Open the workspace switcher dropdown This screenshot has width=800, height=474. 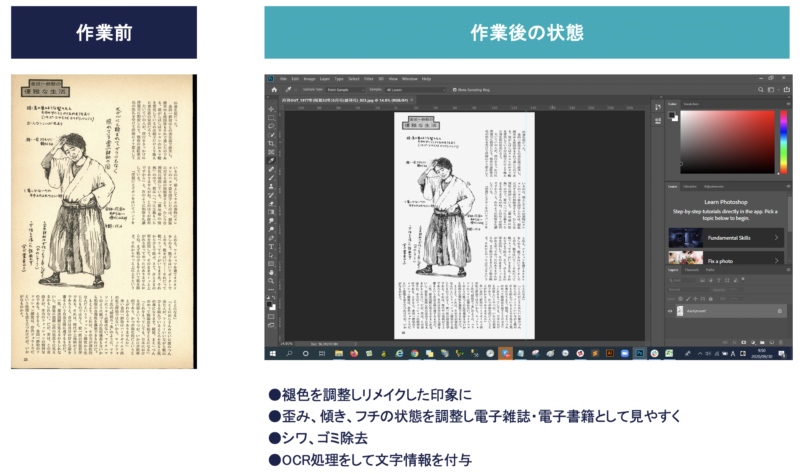point(772,90)
